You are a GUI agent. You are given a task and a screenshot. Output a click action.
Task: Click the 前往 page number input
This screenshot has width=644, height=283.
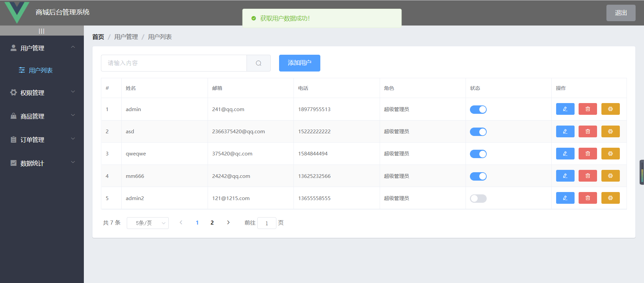267,223
